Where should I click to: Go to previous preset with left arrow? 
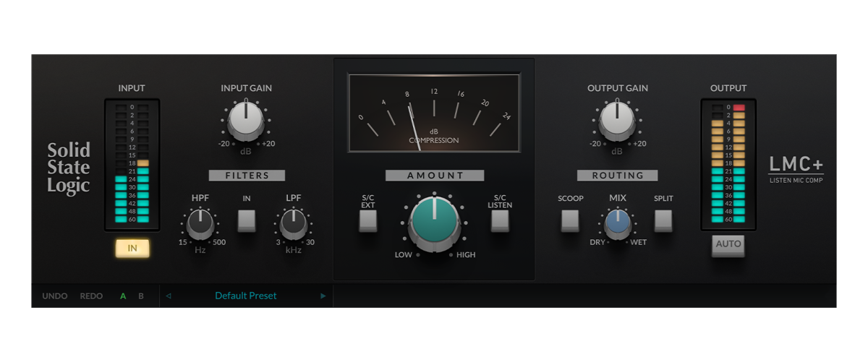pyautogui.click(x=169, y=296)
